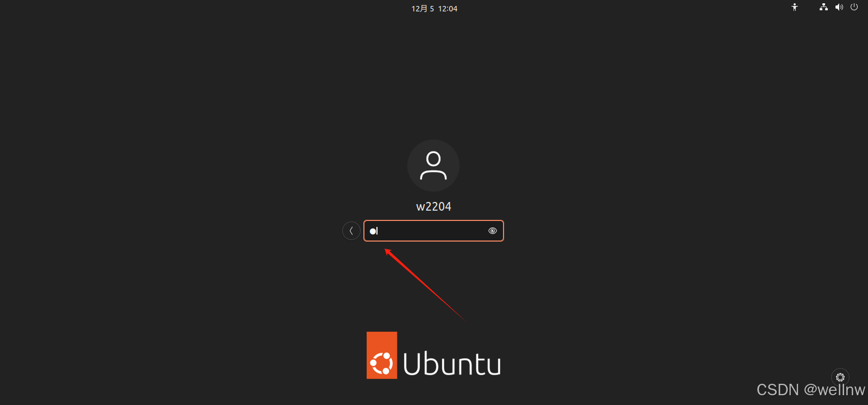Select the username label w2204
Screen dimensions: 868x405
433,206
